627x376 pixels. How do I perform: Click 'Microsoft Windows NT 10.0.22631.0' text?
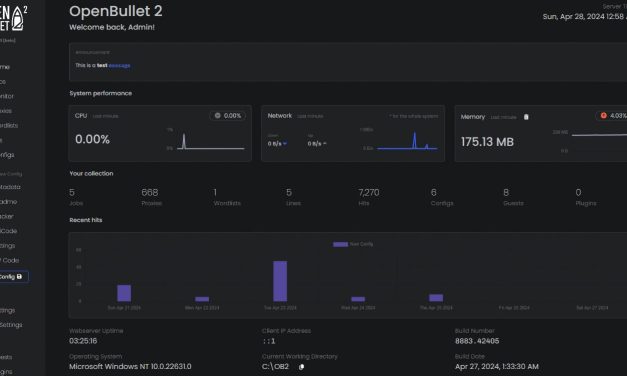pyautogui.click(x=130, y=366)
